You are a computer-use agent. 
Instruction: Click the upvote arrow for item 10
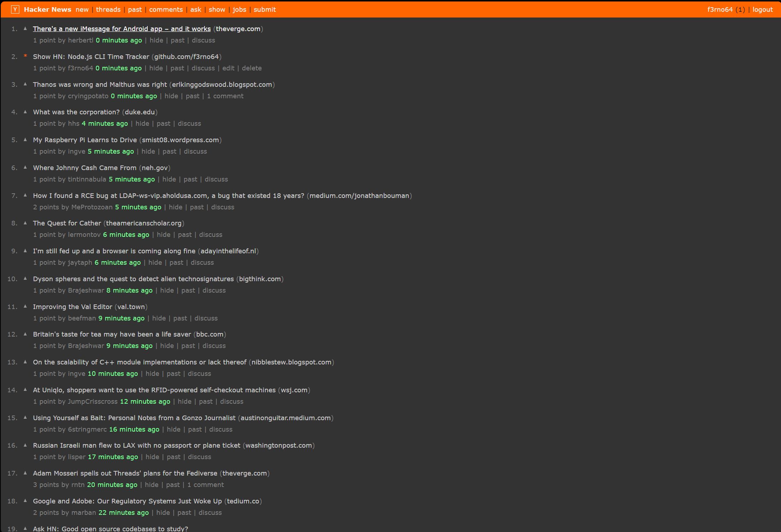25,278
